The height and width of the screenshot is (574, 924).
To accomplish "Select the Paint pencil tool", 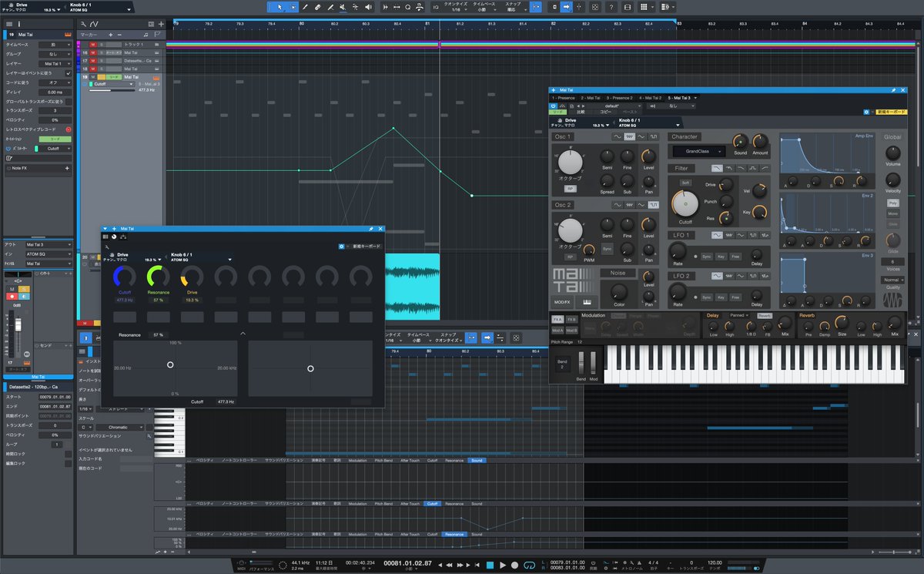I will pyautogui.click(x=306, y=7).
